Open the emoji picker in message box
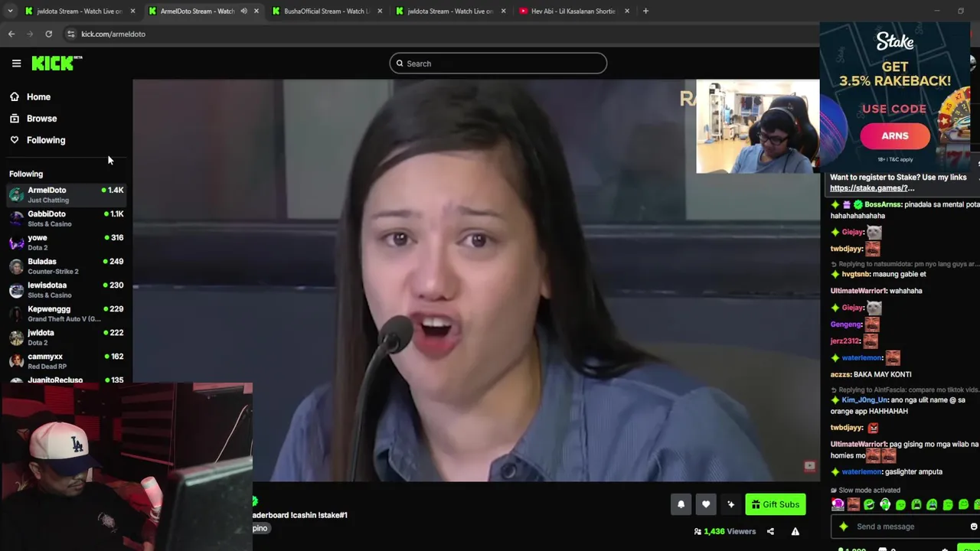Screen dimensions: 980x551 pos(973,527)
